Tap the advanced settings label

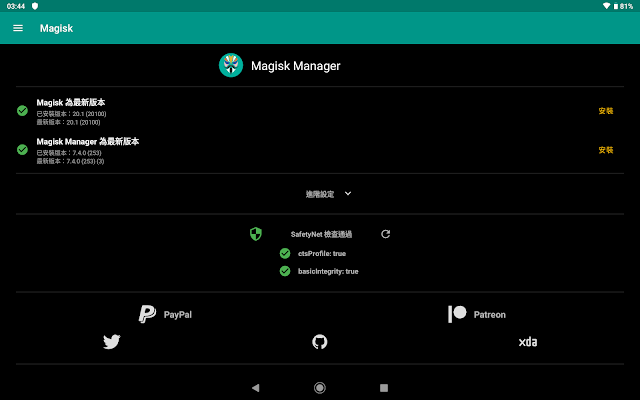pos(320,194)
